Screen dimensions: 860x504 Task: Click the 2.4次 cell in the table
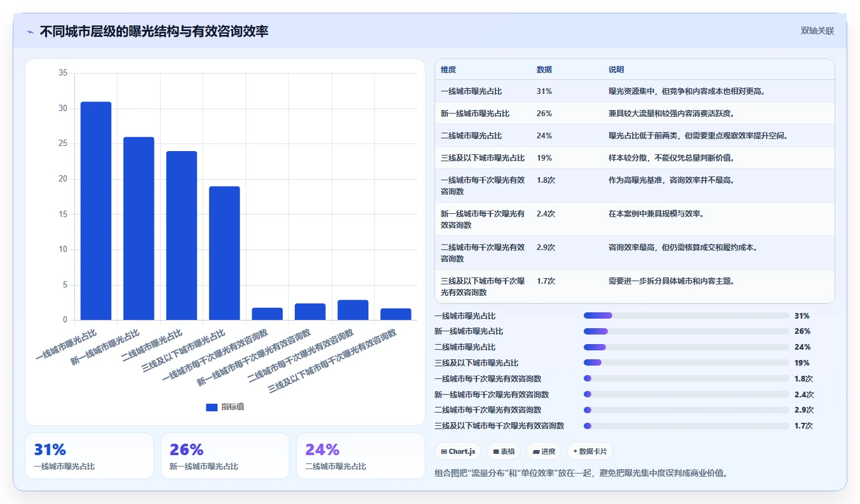[x=546, y=214]
